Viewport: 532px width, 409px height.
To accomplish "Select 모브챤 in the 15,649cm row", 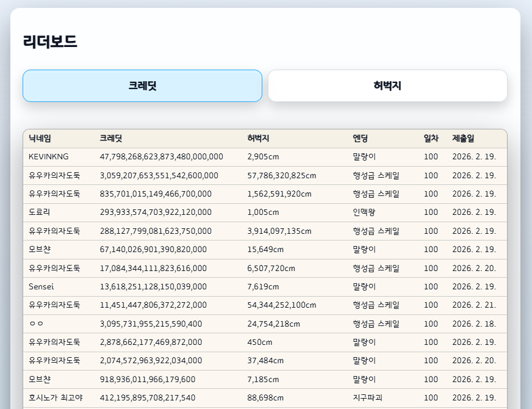I will click(40, 250).
